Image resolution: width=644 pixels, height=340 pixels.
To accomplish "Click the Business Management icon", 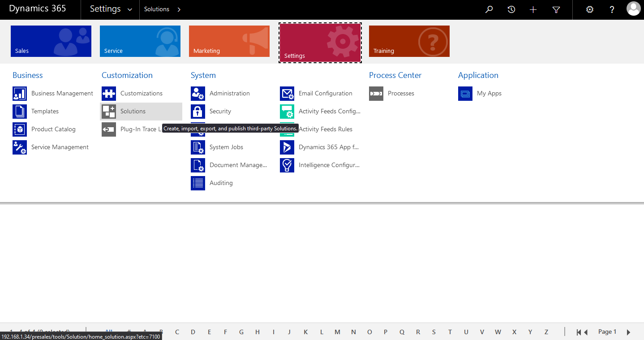I will tap(20, 94).
